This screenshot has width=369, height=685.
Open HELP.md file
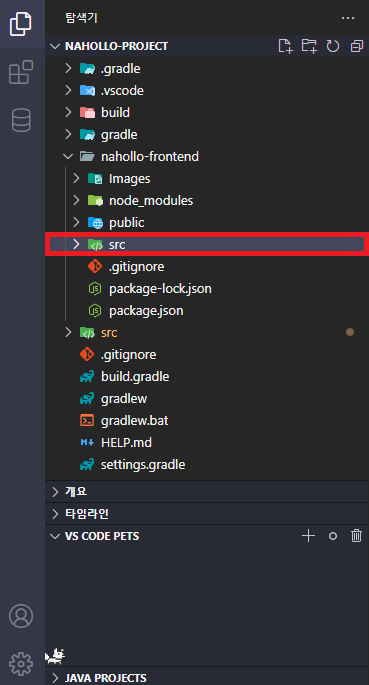click(x=126, y=443)
